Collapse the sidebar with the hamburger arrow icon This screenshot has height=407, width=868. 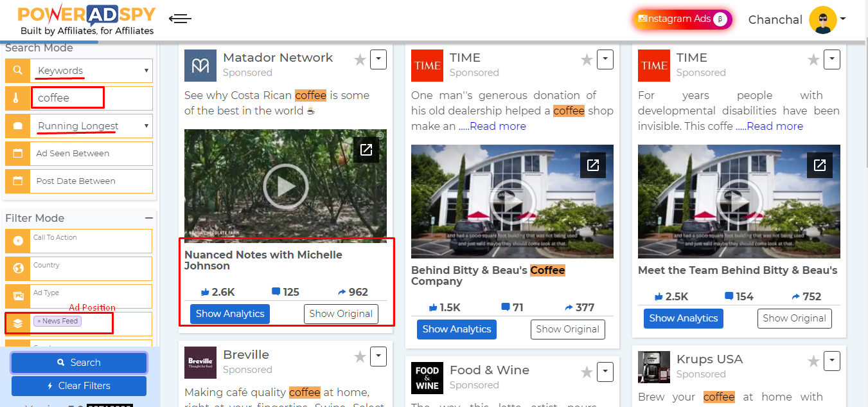(180, 19)
